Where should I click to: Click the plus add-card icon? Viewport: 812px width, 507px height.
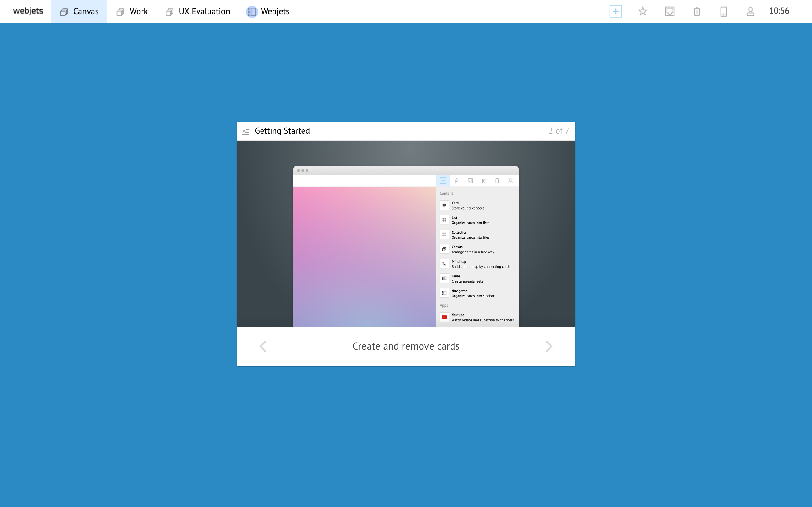615,11
